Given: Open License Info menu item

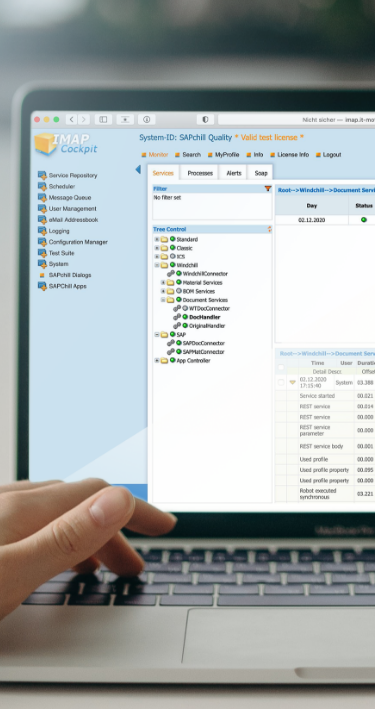Looking at the screenshot, I should [x=290, y=155].
